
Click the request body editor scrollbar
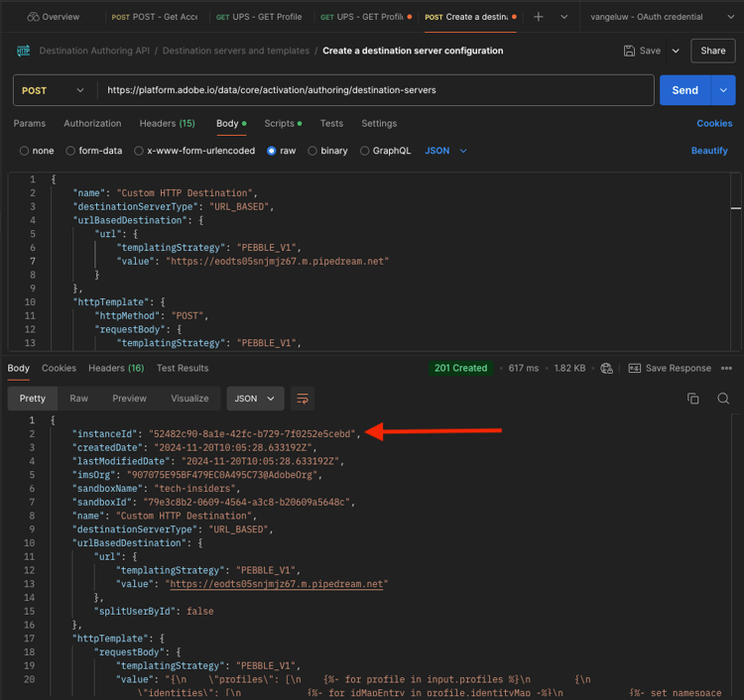click(736, 262)
